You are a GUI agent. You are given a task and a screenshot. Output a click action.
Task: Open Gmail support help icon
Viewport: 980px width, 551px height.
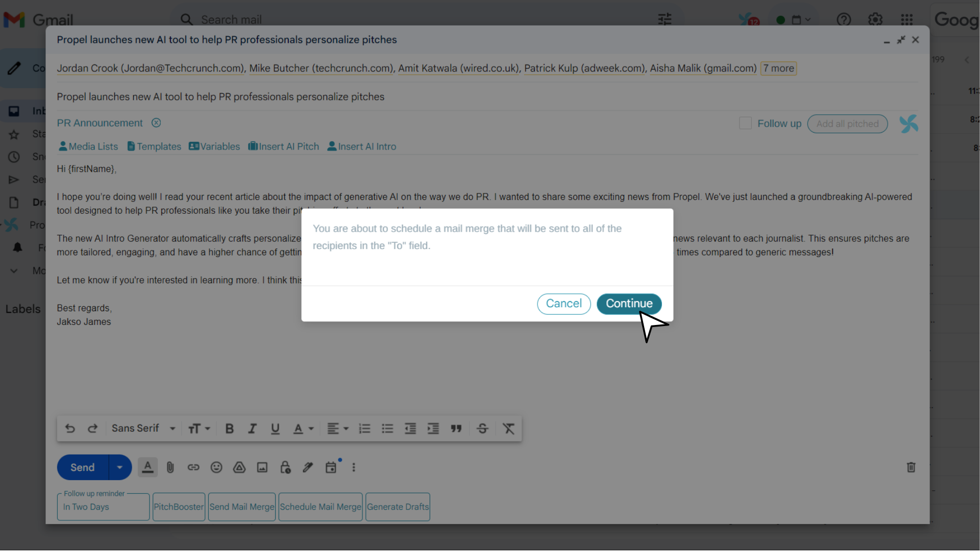tap(844, 20)
